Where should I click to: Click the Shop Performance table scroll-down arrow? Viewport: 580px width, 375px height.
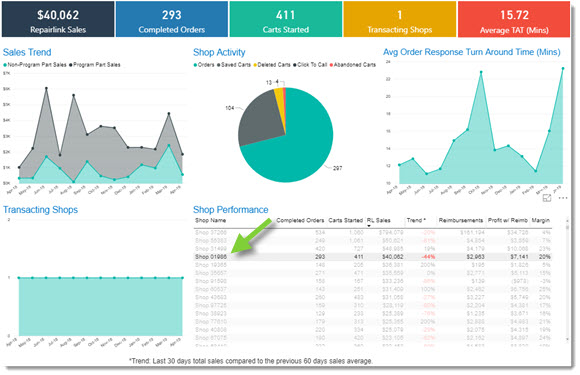click(567, 339)
